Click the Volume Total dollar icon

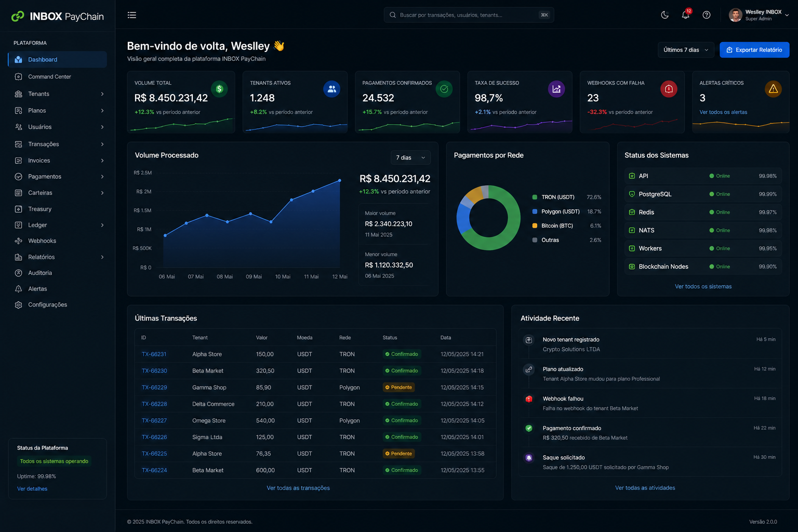click(x=219, y=89)
